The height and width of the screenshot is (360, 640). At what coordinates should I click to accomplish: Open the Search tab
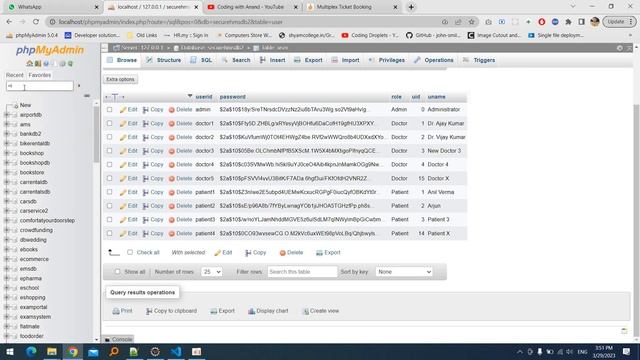[x=236, y=60]
